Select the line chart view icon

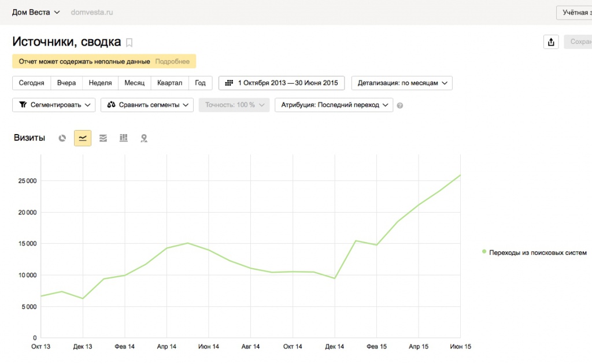click(83, 138)
